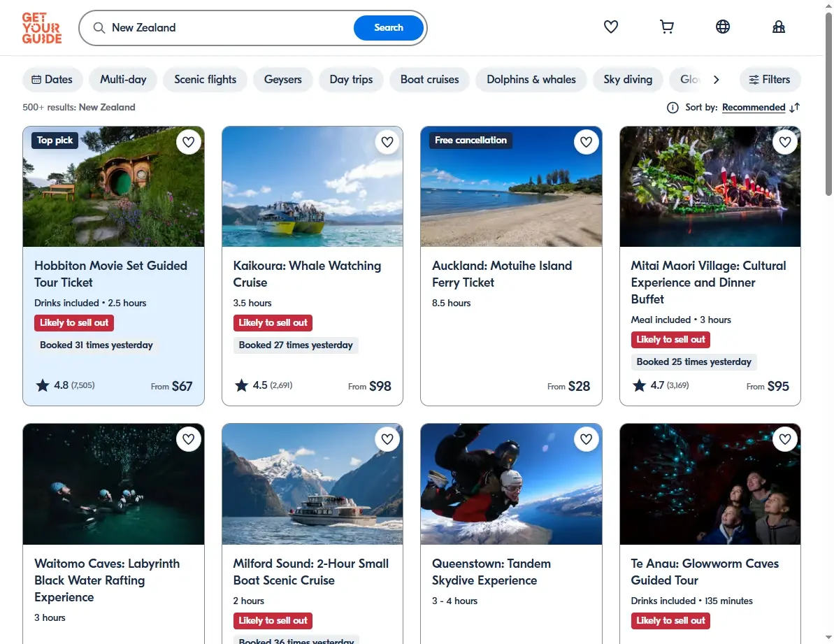Viewport: 834px width, 644px height.
Task: Select the Scenic flights category chip
Action: [206, 80]
